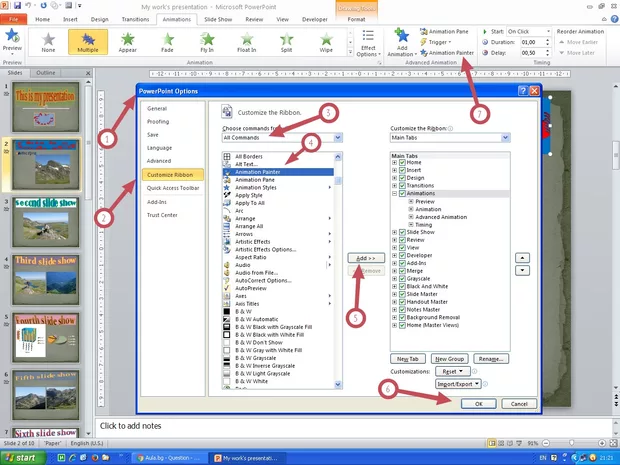620x465 pixels.
Task: Expand the Transitions tree node
Action: [395, 186]
